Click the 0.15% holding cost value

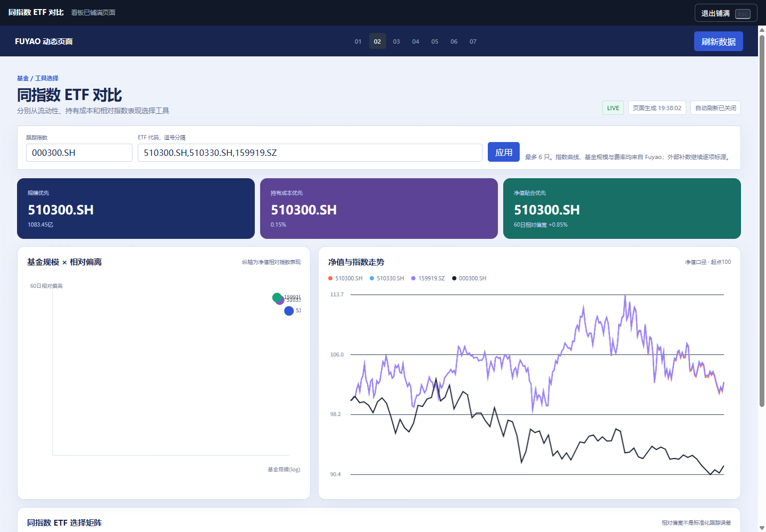pyautogui.click(x=278, y=225)
